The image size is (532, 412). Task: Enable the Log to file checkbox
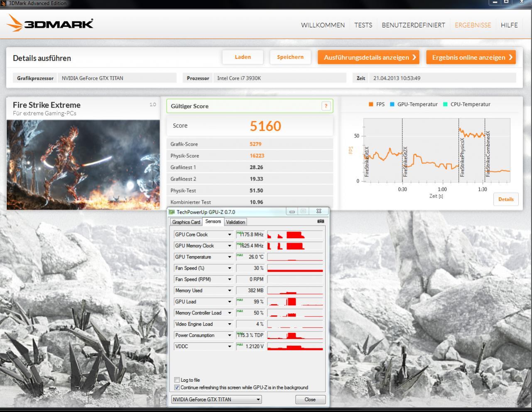click(x=177, y=380)
